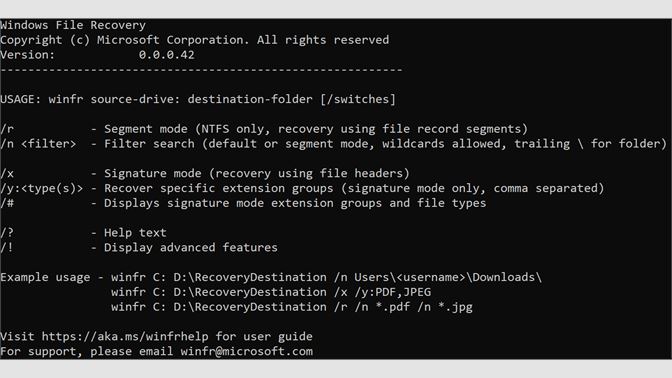Click the Microsoft Corporation copyright line

coord(195,40)
